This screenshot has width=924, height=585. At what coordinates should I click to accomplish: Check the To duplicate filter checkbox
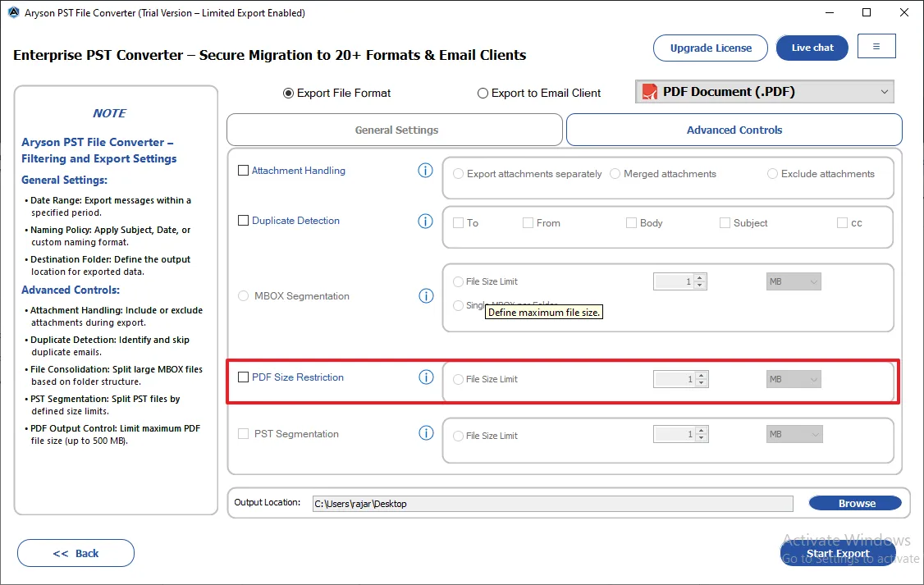point(458,222)
